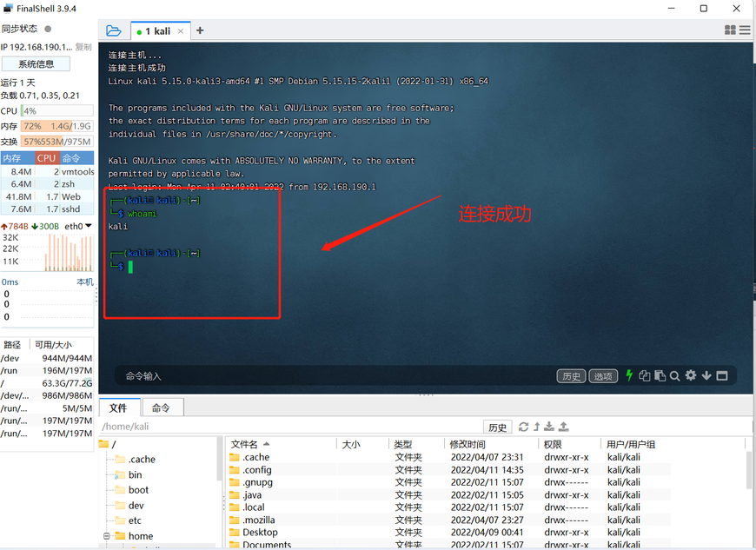This screenshot has height=550, width=756.
Task: Select the etc folder in tree
Action: (x=129, y=520)
